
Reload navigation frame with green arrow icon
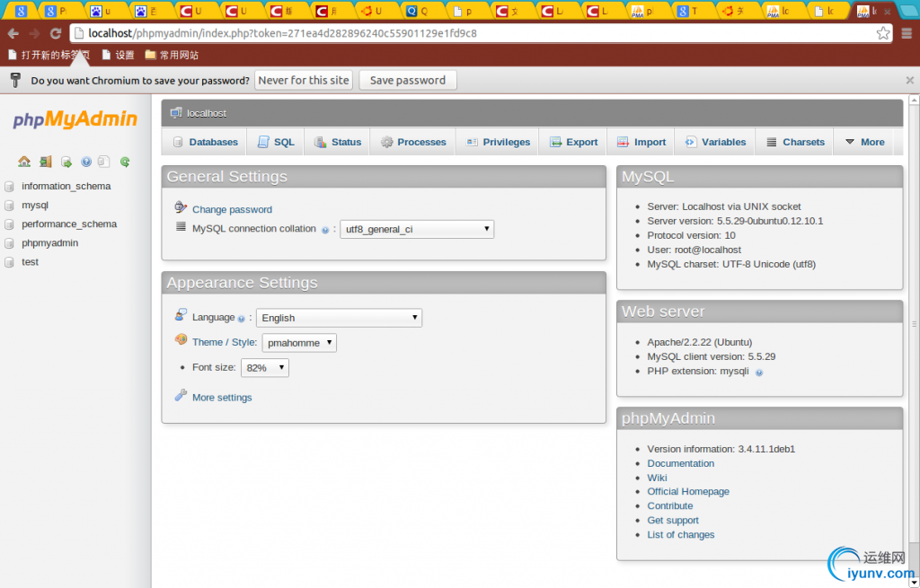pos(125,162)
